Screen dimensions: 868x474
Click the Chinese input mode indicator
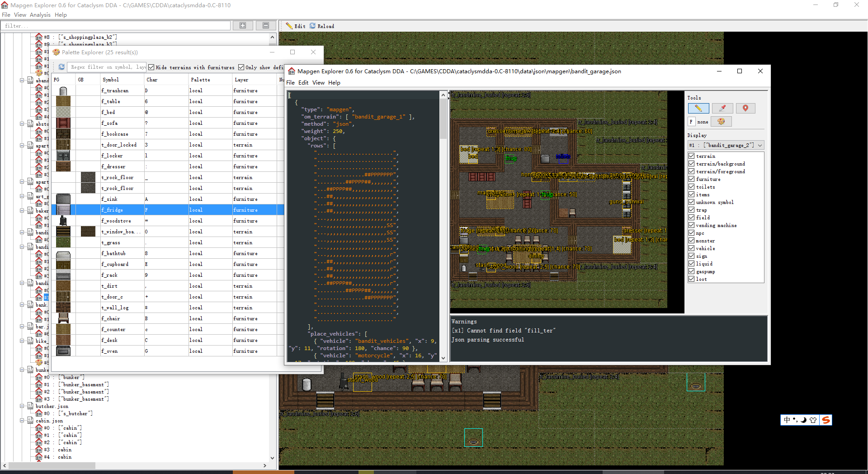coord(787,420)
